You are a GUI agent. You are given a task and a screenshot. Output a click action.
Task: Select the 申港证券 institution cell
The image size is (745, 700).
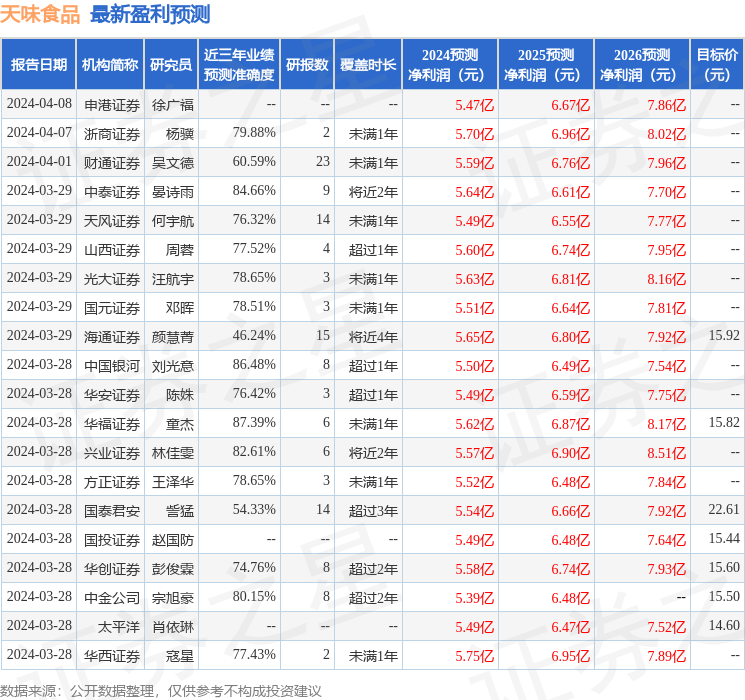(112, 105)
